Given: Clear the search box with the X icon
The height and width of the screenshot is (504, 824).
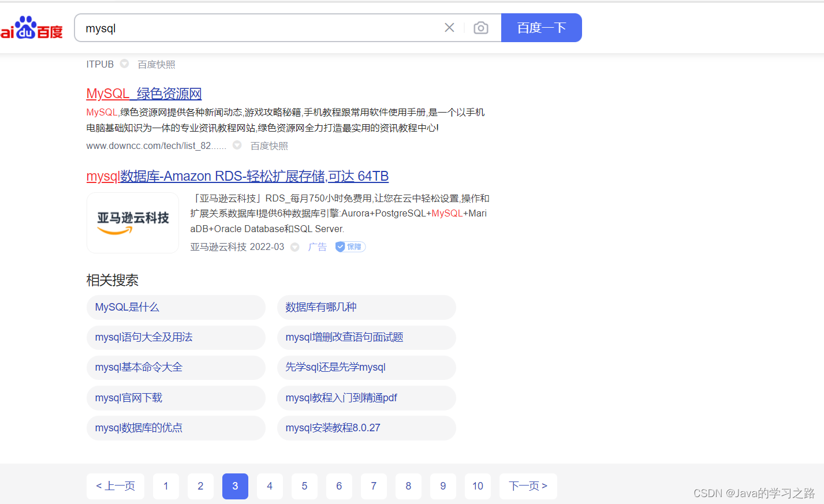Looking at the screenshot, I should pos(449,28).
